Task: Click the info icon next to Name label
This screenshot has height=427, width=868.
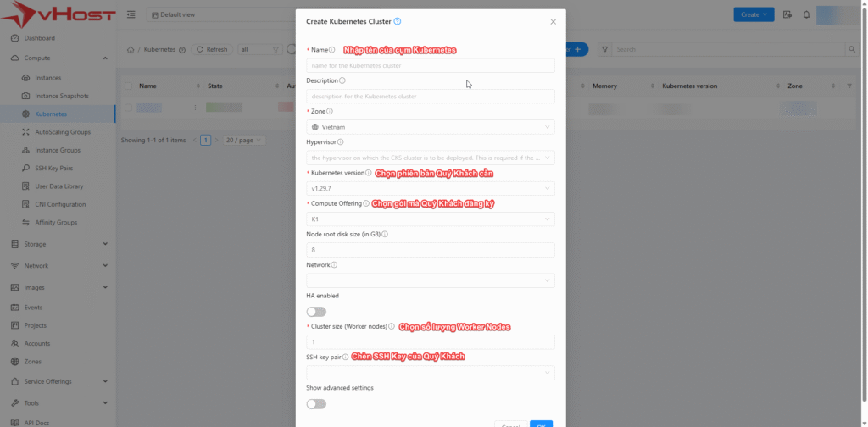Action: 332,50
